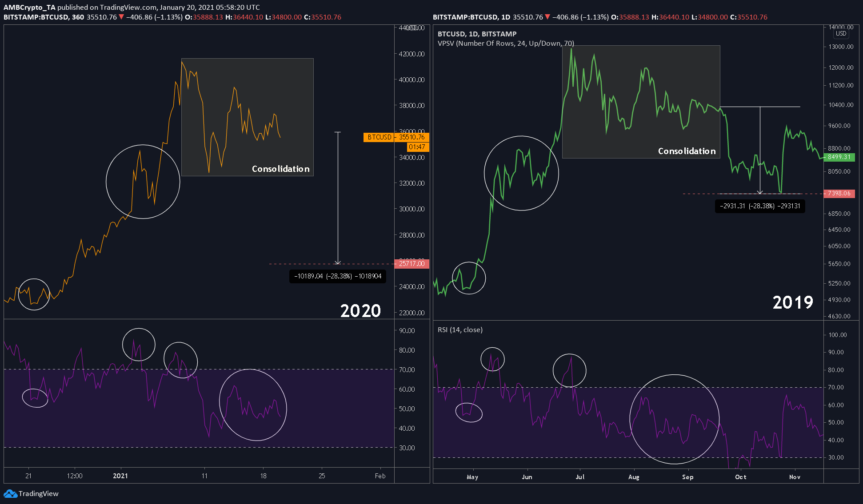Click 40000.00 on the left price axis
Viewport: 863px width, 504px height.
tap(412, 80)
